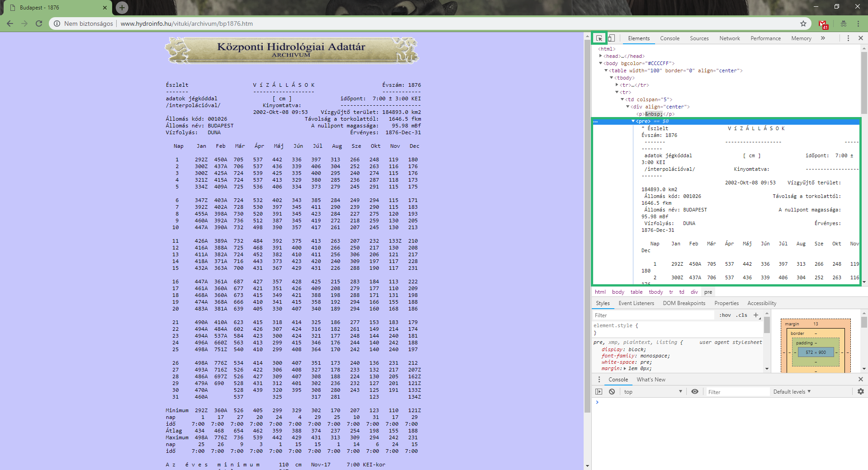Activate the inspect element picker
The width and height of the screenshot is (868, 470).
click(x=599, y=38)
